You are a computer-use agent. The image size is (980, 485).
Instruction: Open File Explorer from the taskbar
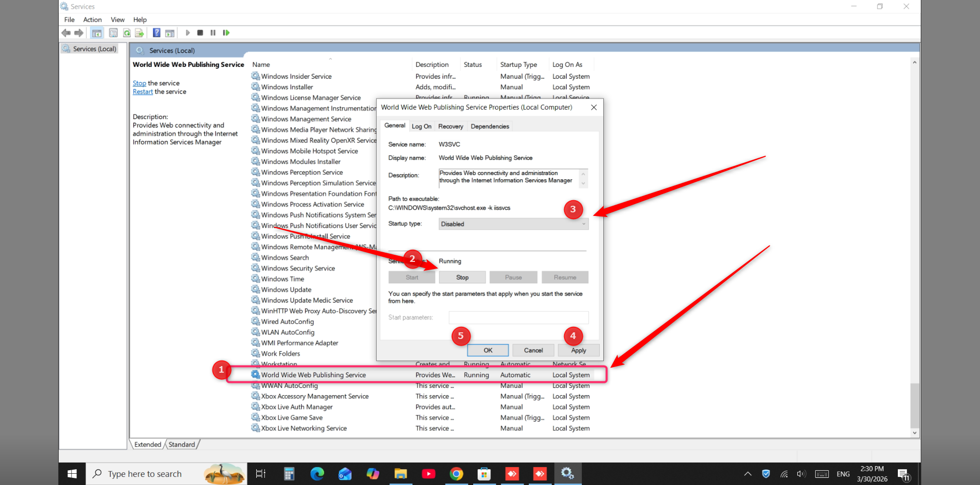pos(401,474)
